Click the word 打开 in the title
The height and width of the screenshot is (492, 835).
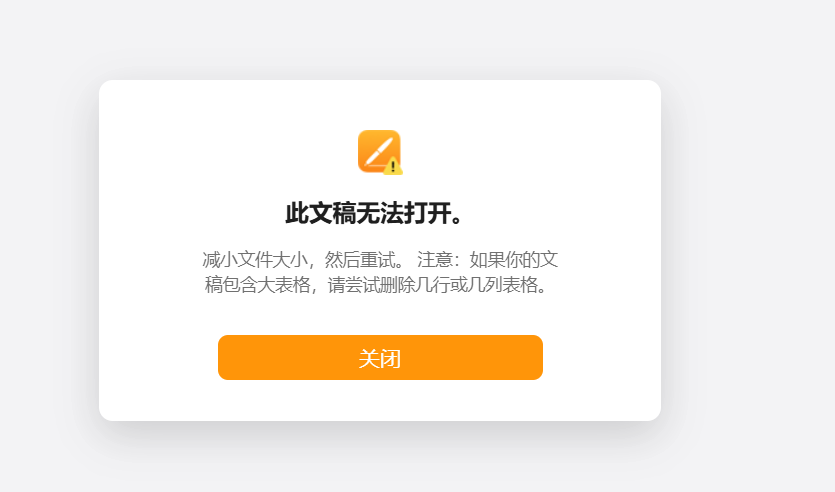(x=428, y=214)
